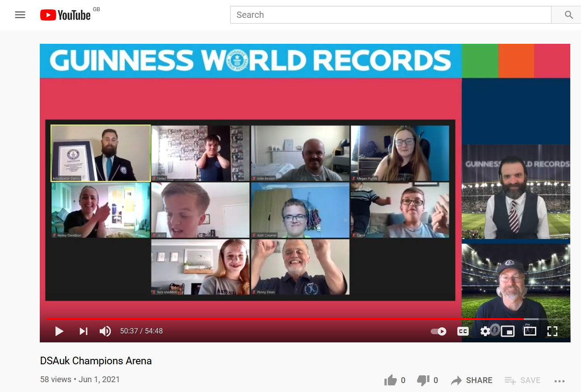Viewport: 581px width, 392px height.
Task: Mute the video volume
Action: [x=105, y=331]
